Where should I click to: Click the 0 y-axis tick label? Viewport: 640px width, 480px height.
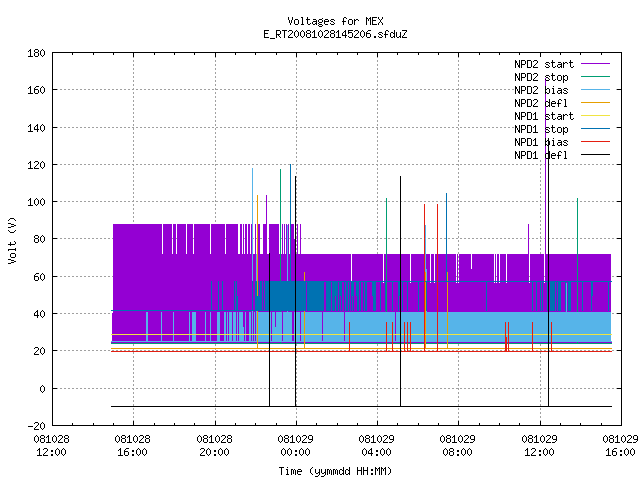pyautogui.click(x=42, y=389)
